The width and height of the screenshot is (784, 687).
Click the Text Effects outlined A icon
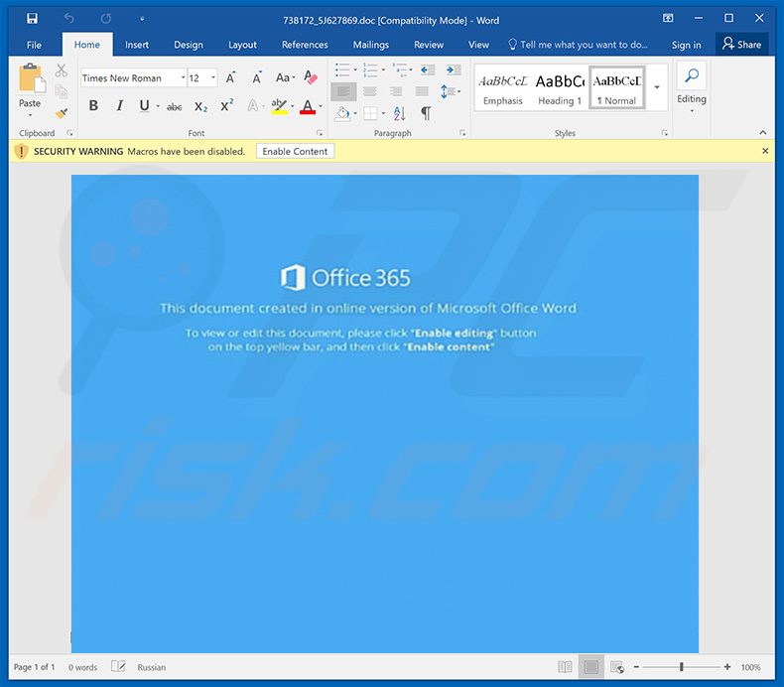pyautogui.click(x=253, y=105)
